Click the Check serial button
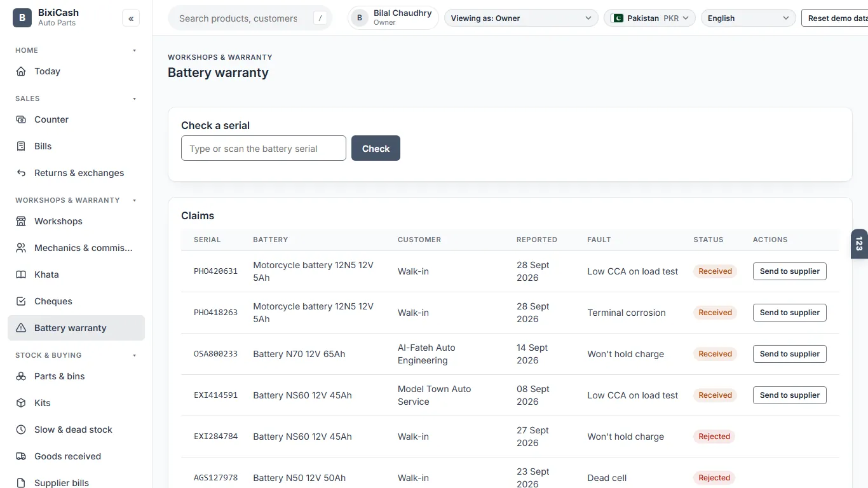 coord(376,148)
